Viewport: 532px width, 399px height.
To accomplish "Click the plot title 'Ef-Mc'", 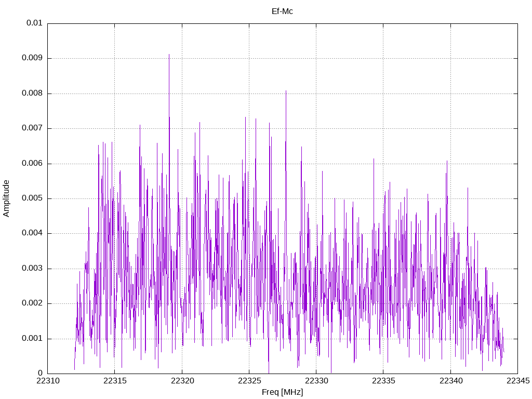I will [x=282, y=11].
